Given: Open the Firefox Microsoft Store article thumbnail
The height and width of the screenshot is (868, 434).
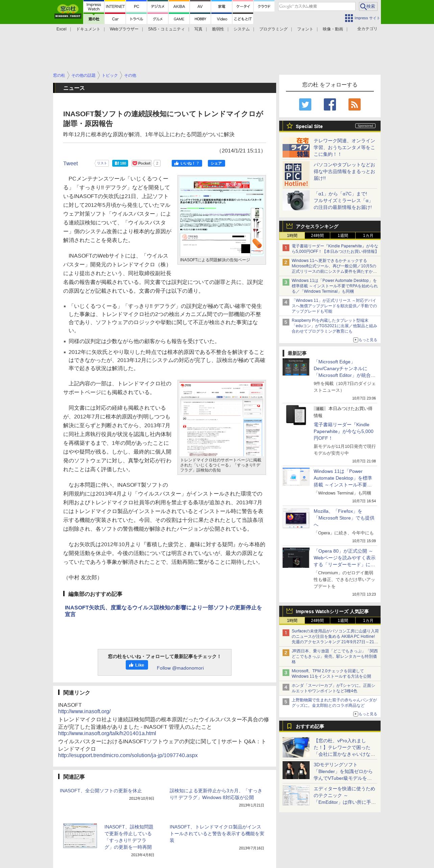Looking at the screenshot, I should 296,518.
